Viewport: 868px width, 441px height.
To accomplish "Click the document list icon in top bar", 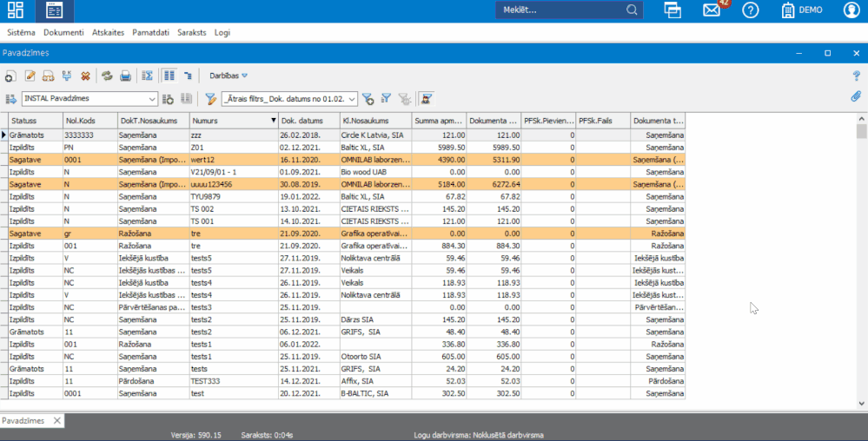I will (x=54, y=10).
